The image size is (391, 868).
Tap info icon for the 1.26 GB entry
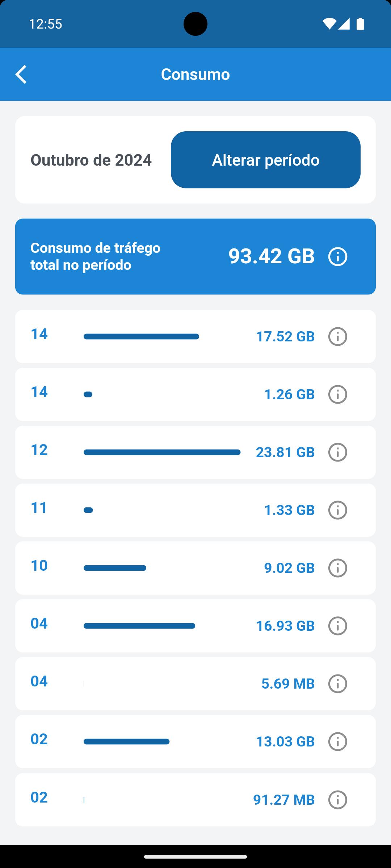338,394
